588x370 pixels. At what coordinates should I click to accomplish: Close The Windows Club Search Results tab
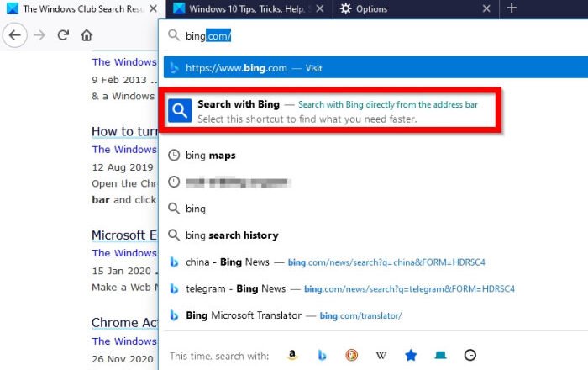coord(153,8)
